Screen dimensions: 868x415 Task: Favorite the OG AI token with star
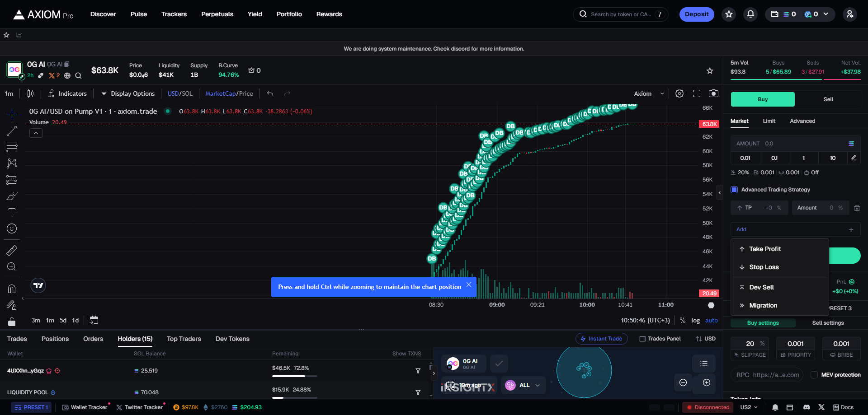pyautogui.click(x=710, y=70)
